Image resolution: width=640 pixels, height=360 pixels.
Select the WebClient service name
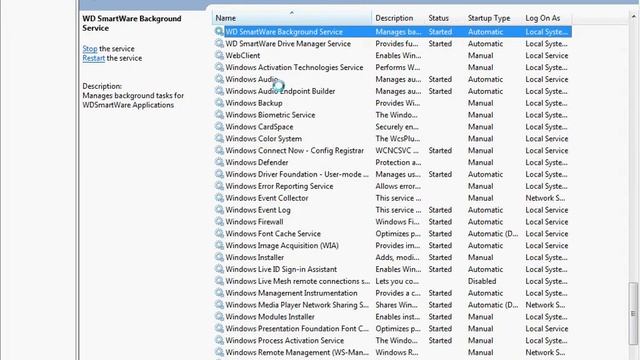click(243, 56)
